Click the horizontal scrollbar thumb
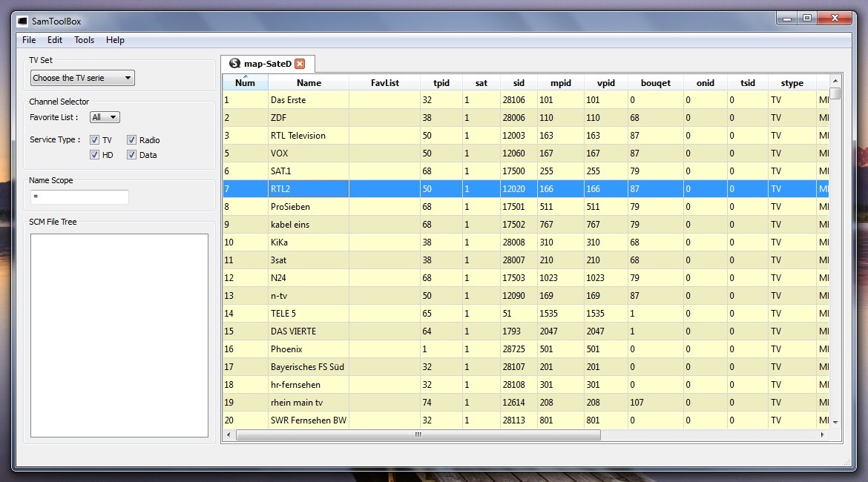This screenshot has height=482, width=868. point(418,435)
